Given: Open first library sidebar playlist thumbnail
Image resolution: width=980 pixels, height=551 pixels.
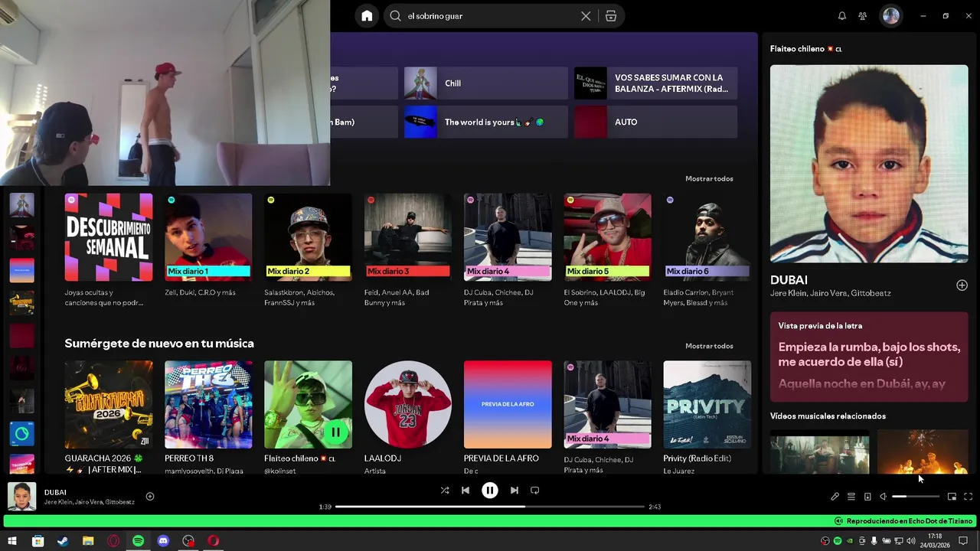Looking at the screenshot, I should pyautogui.click(x=21, y=205).
